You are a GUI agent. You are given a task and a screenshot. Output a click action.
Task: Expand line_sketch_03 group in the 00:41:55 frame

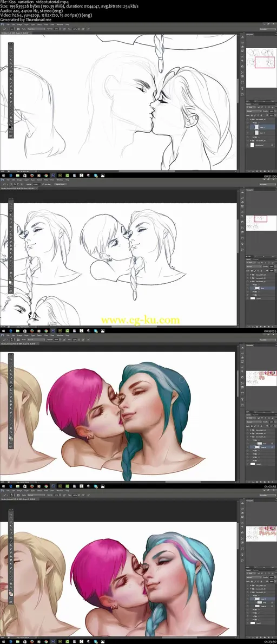(x=250, y=275)
